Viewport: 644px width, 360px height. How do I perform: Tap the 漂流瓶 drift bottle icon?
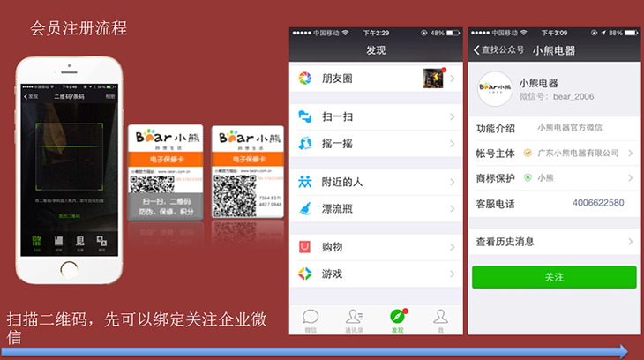(304, 208)
